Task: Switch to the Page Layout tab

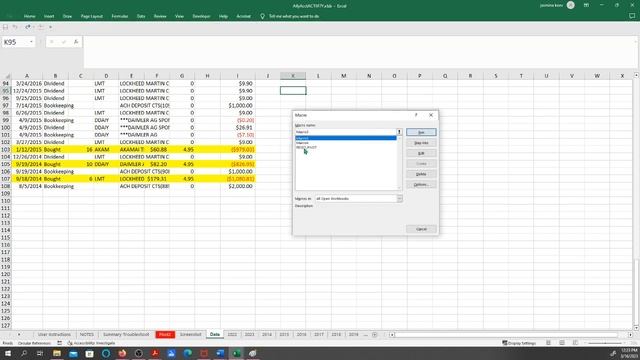Action: pos(92,16)
